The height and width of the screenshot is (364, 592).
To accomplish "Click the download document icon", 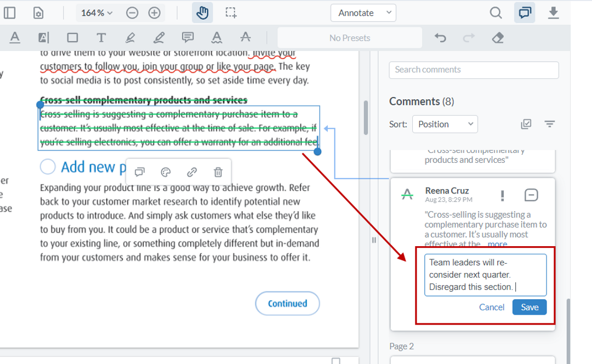I will (554, 12).
